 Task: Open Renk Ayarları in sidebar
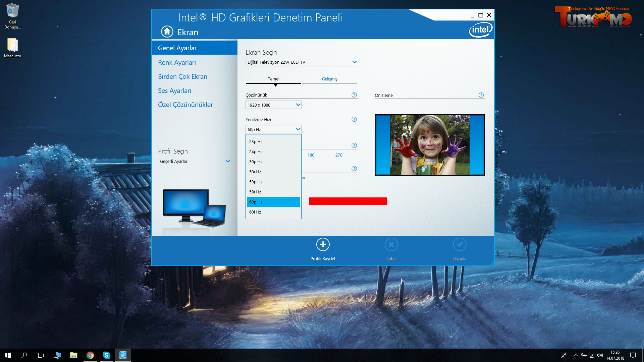pos(177,62)
